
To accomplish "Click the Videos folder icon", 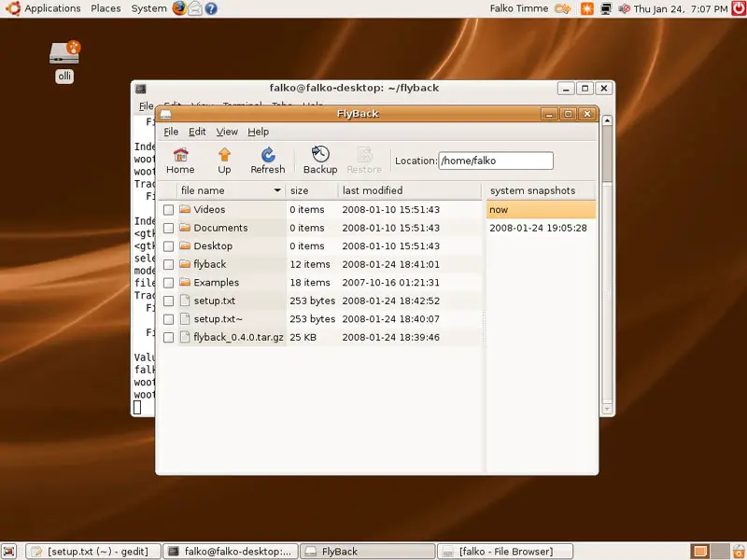I will (x=185, y=209).
